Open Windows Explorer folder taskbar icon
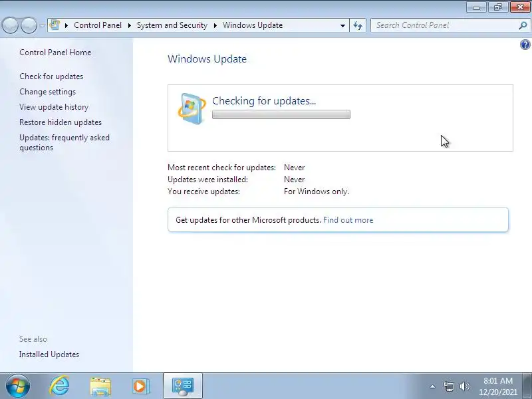 [x=100, y=386]
